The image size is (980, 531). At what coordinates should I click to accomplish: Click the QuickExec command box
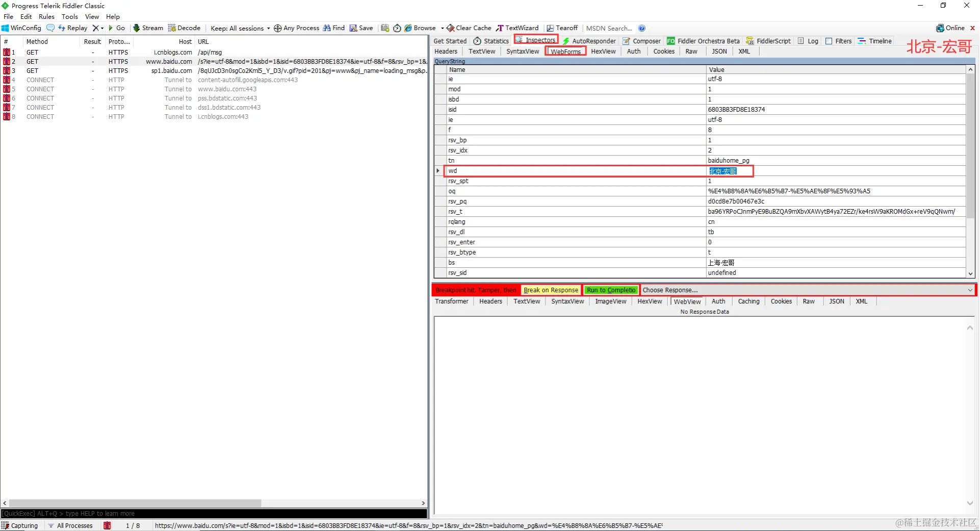point(214,513)
